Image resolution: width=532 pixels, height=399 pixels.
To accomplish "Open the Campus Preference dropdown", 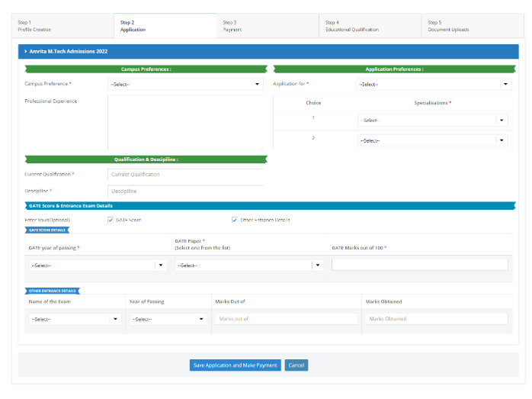I will [185, 84].
